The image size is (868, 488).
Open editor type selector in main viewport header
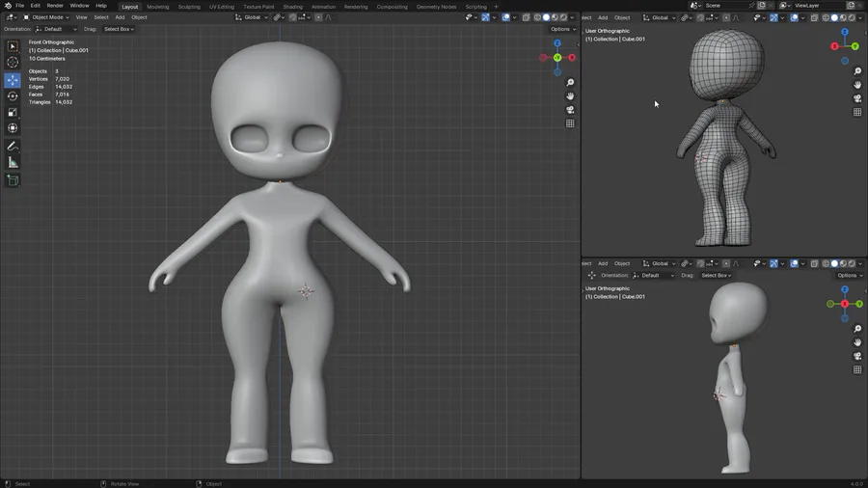coord(11,17)
